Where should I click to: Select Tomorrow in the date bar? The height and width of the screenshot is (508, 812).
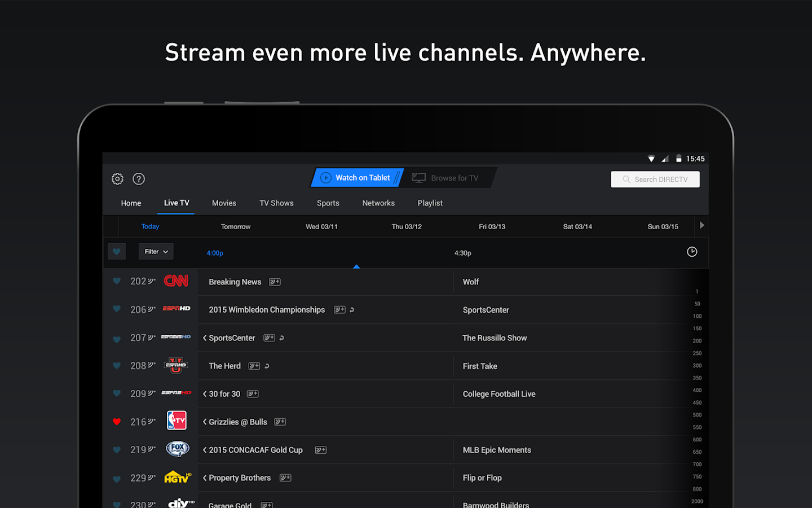point(236,226)
